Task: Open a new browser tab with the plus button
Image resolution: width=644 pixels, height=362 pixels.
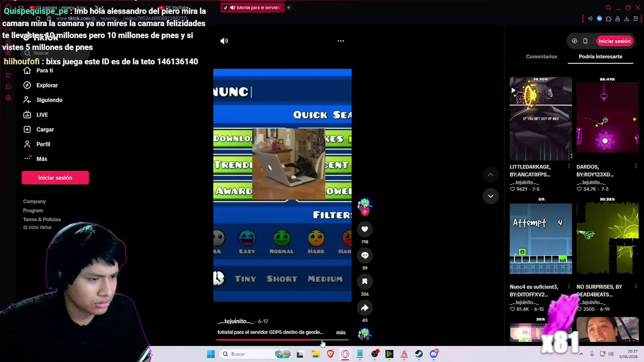Action: [x=288, y=8]
